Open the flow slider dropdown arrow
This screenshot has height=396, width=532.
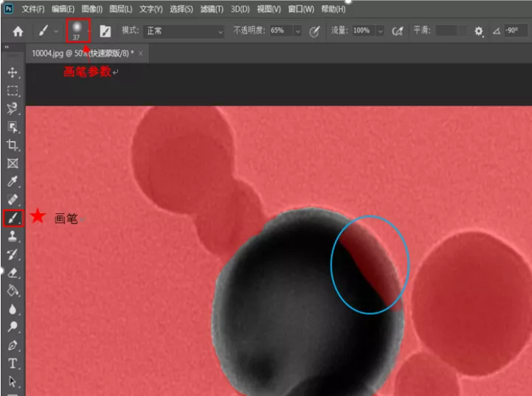point(380,31)
